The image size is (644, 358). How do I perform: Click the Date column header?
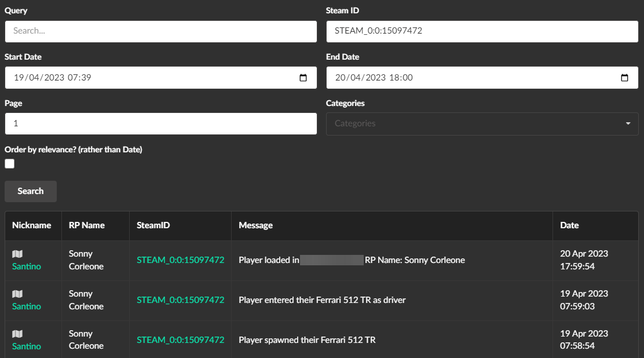(569, 225)
